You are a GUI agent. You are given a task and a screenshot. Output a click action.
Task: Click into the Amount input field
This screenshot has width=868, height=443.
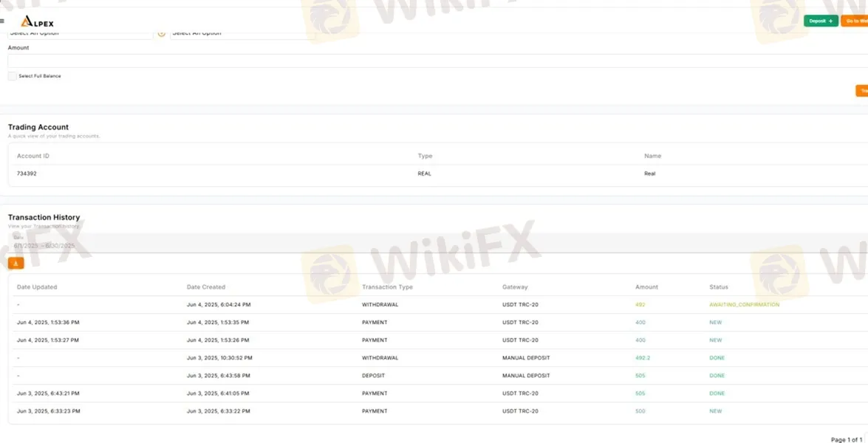tap(436, 61)
